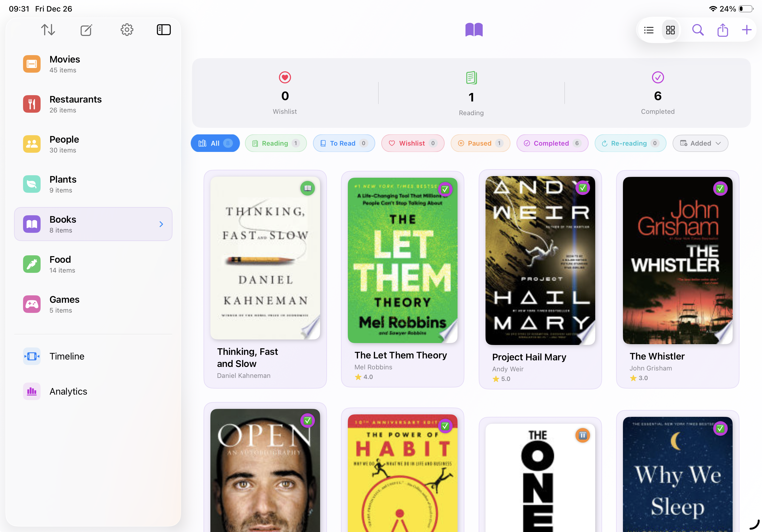The width and height of the screenshot is (762, 532).
Task: Select the Reading filter chip
Action: click(x=275, y=143)
